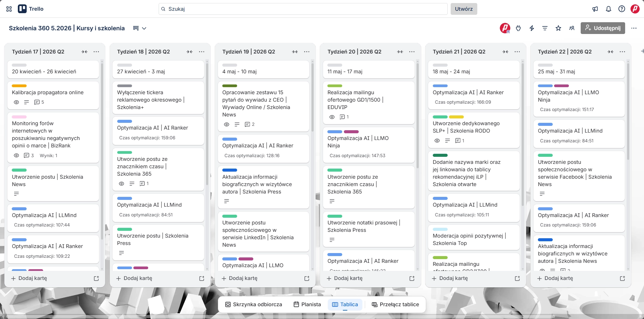This screenshot has width=644, height=319.
Task: Open board filter icon
Action: tap(545, 28)
